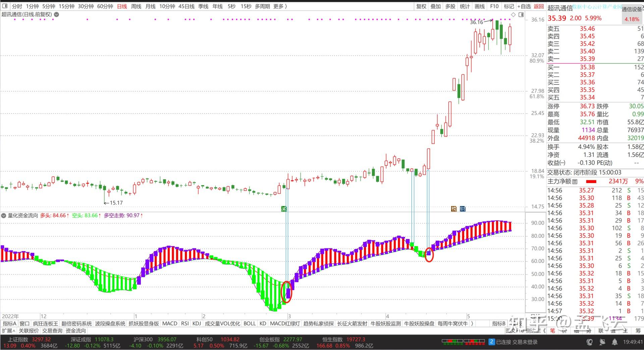Collapse the 扩展 extension panel
Viewport: 644px width, 350px height.
[x=8, y=331]
